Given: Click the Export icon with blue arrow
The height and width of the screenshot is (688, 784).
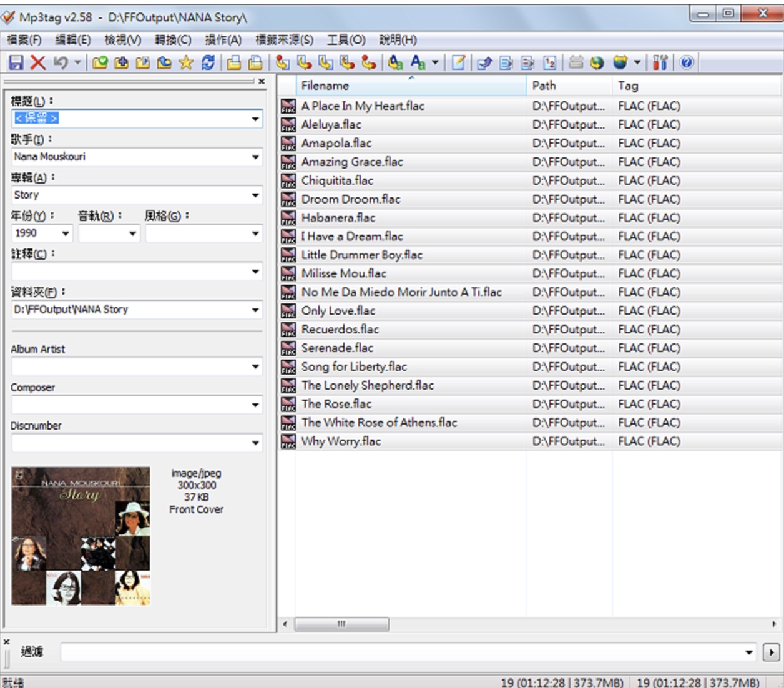Looking at the screenshot, I should pyautogui.click(x=485, y=62).
